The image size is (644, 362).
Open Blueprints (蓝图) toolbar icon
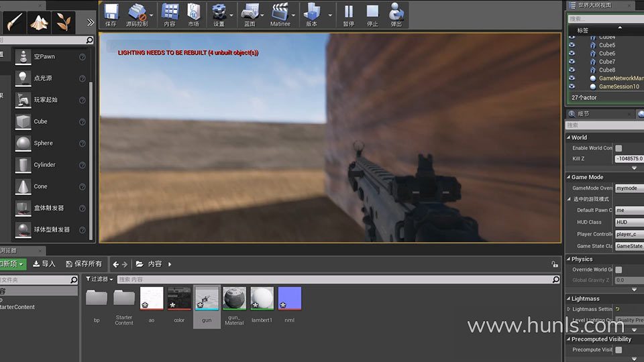(x=250, y=15)
